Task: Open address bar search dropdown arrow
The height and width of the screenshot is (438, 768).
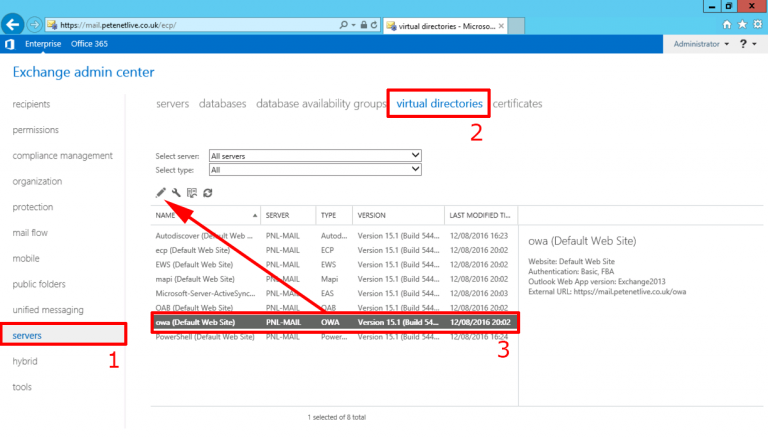Action: 354,25
